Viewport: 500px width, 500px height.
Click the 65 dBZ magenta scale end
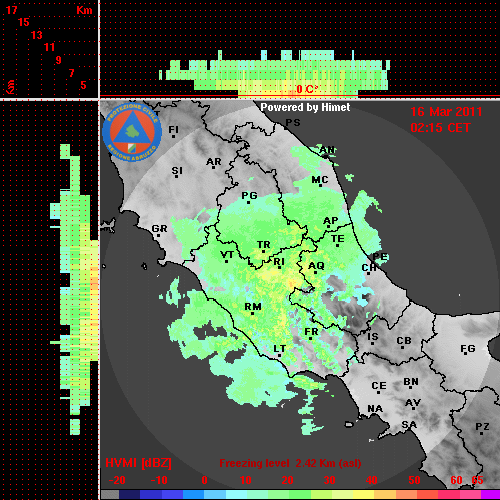(x=477, y=480)
